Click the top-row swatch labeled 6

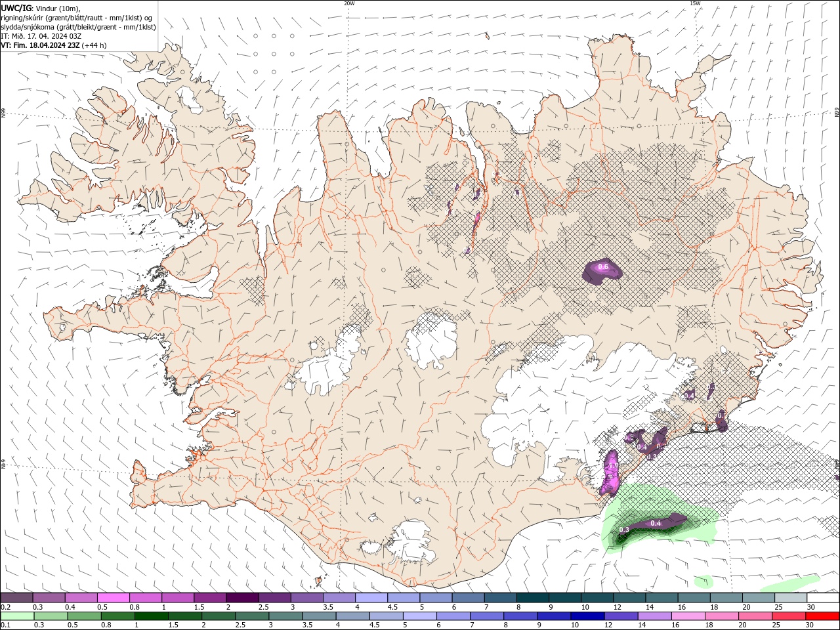(x=468, y=598)
